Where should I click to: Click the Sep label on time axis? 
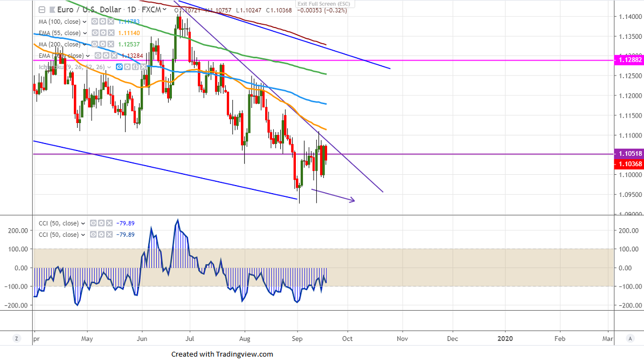pos(297,339)
